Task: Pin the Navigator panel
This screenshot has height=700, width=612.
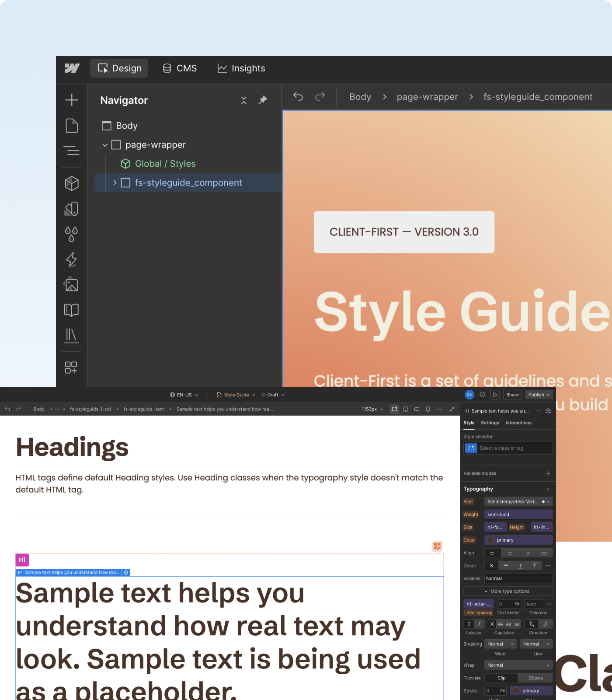Action: coord(263,100)
